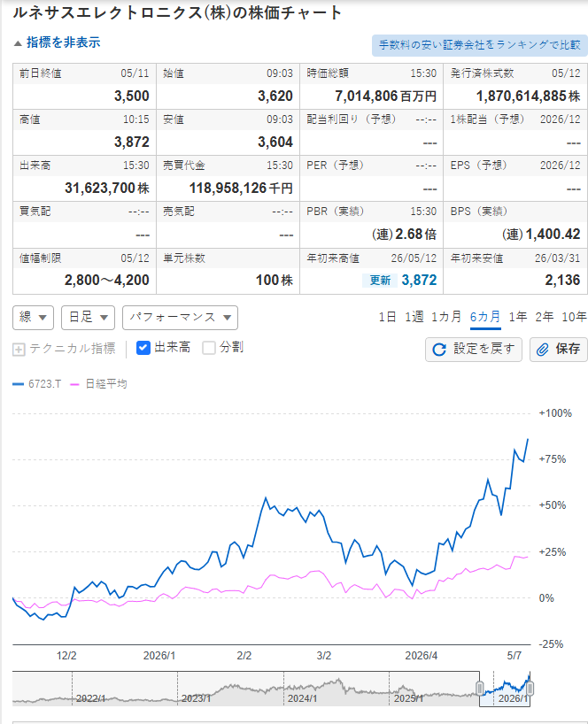Screen dimensions: 588x724
Task: Click the 年初来高値 value 3,872
Action: (x=419, y=281)
